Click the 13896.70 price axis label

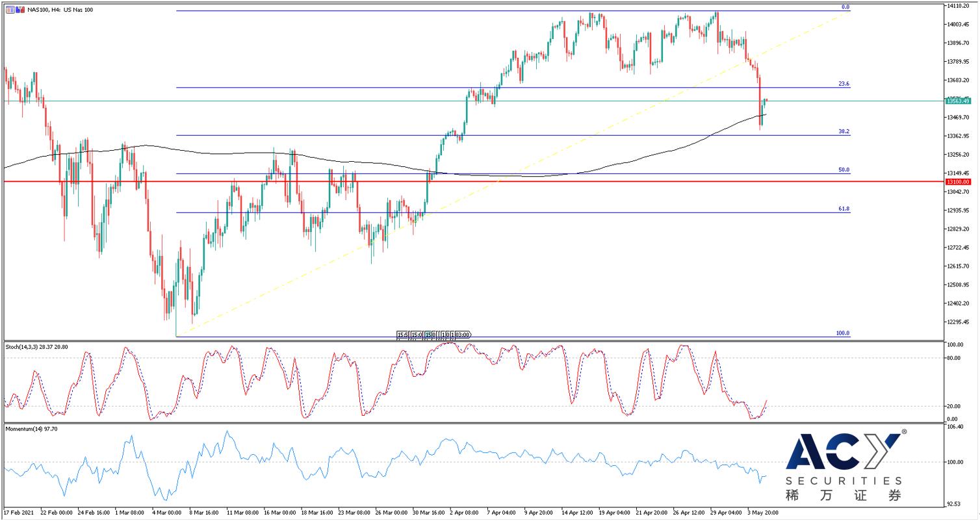tap(959, 43)
